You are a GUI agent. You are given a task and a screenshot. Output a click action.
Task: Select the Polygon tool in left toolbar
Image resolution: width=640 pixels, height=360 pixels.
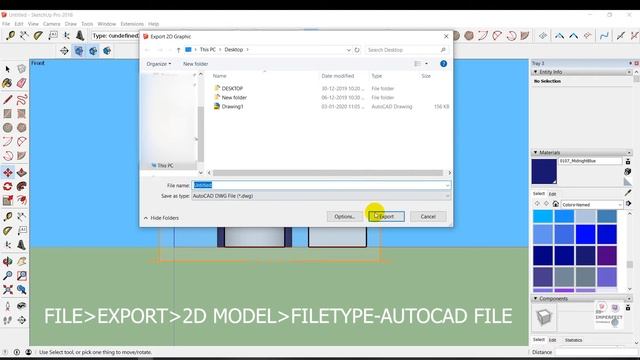click(22, 128)
